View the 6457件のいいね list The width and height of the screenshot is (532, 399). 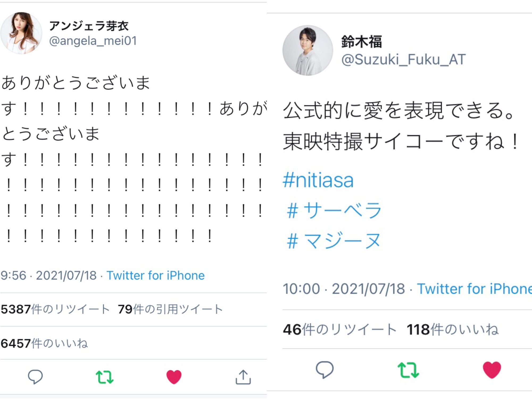(x=44, y=343)
